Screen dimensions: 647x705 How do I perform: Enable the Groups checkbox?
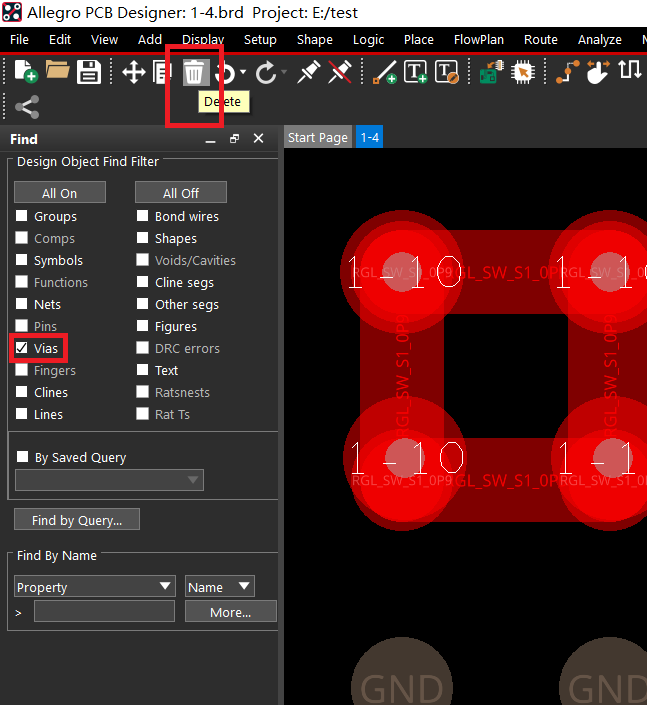pyautogui.click(x=22, y=216)
